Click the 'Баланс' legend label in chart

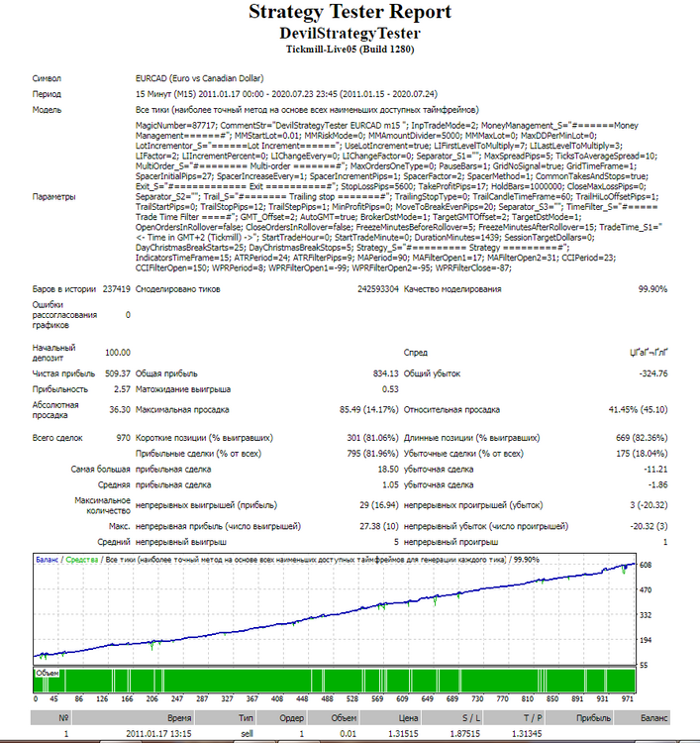coord(47,560)
